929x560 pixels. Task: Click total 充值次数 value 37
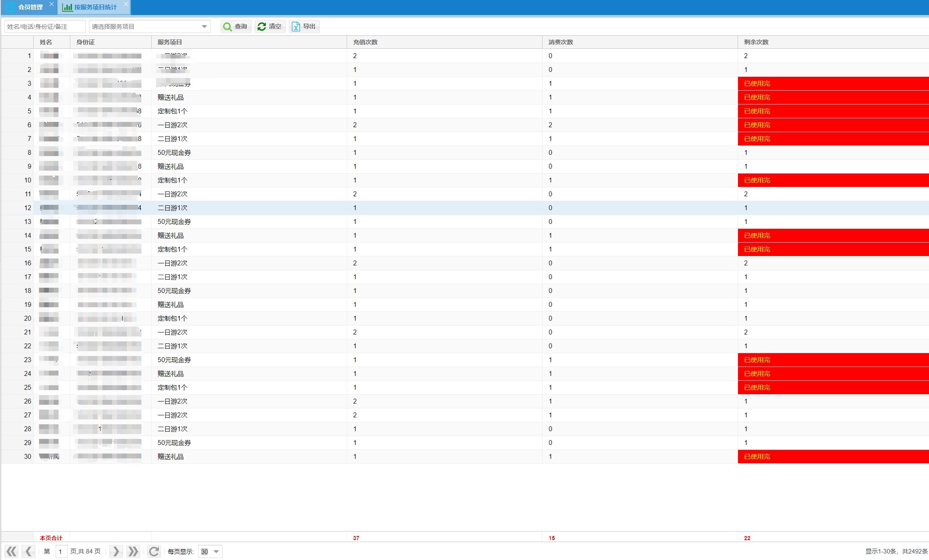(356, 538)
